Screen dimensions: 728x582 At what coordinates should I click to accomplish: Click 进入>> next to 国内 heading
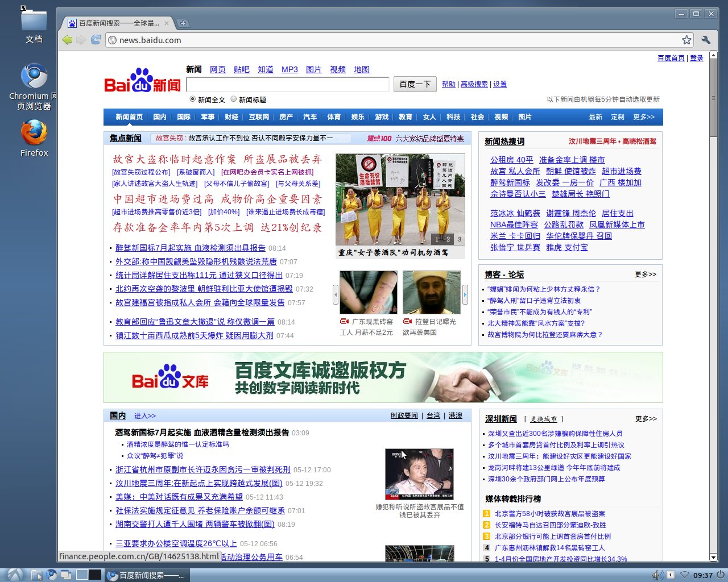tap(144, 416)
